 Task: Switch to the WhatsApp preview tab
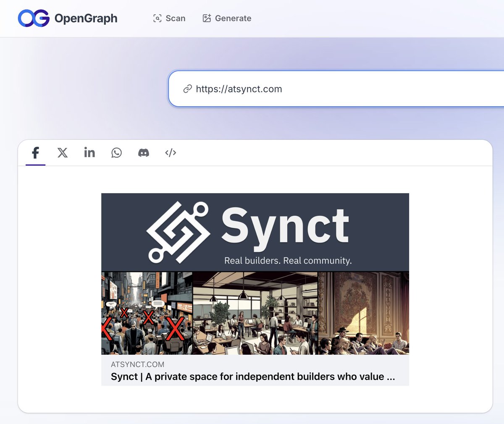pyautogui.click(x=116, y=153)
